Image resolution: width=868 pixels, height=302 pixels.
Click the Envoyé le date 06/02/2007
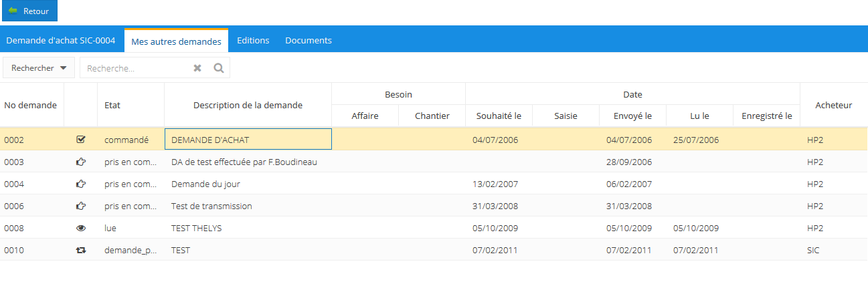click(629, 184)
